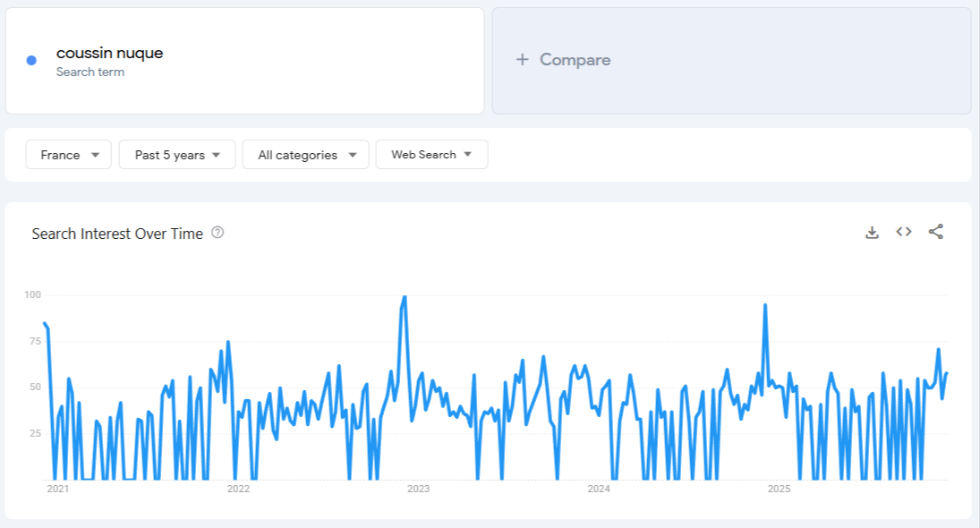Click the 2025 label on the chart axis
Image resolution: width=980 pixels, height=528 pixels.
point(780,489)
